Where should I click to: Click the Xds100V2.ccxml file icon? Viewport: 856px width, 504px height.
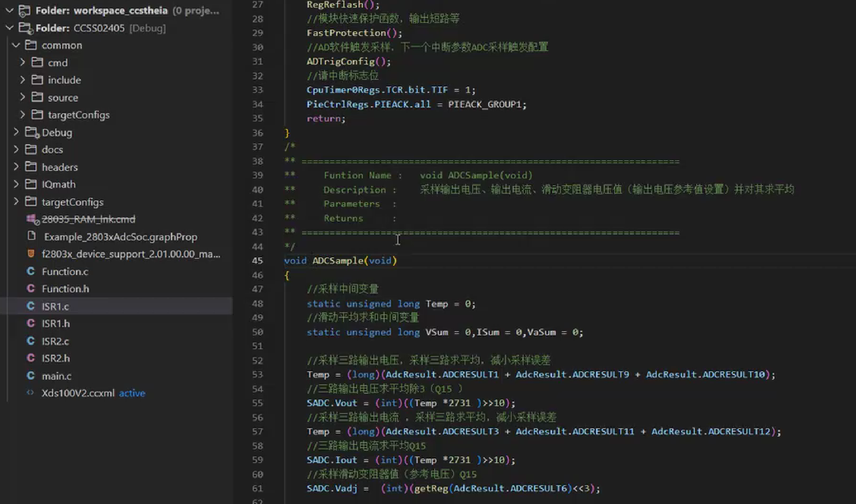30,393
